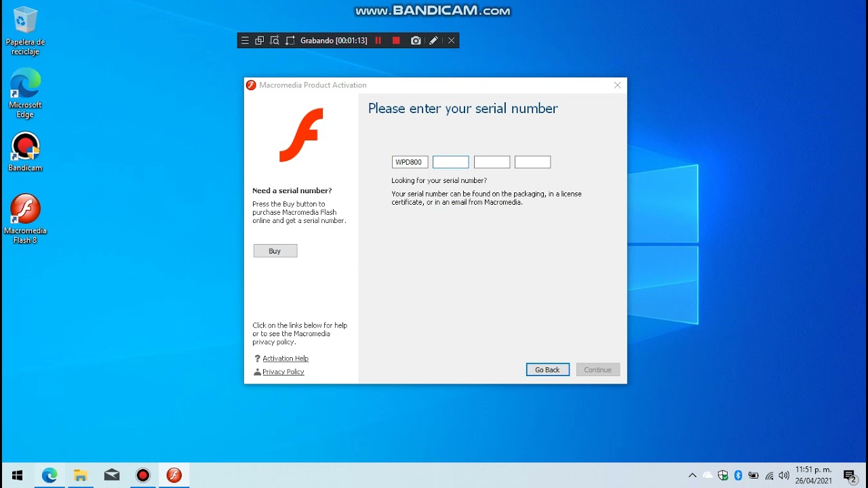Click the Buy button
The height and width of the screenshot is (488, 868).
coord(275,251)
